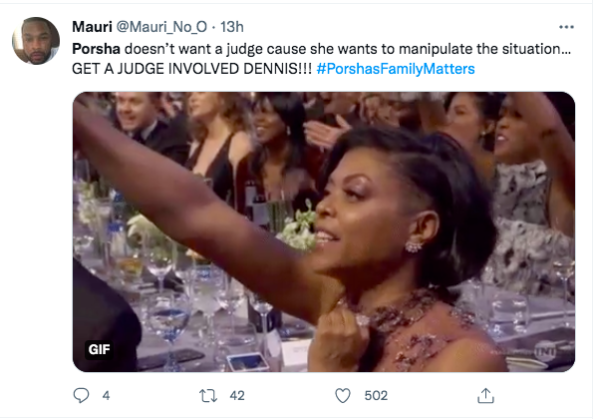
Task: Click the woman's earring in the GIF
Action: 413,247
